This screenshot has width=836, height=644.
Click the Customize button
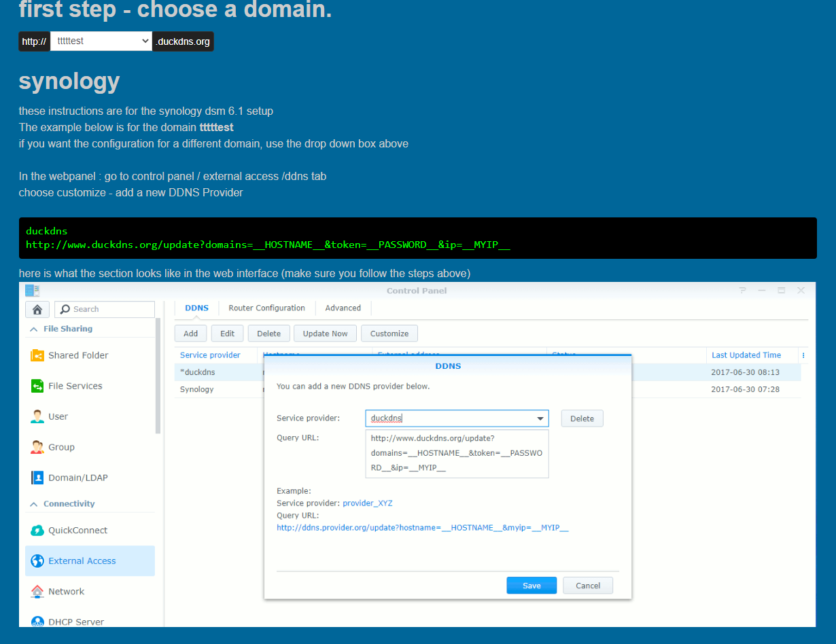click(x=389, y=334)
